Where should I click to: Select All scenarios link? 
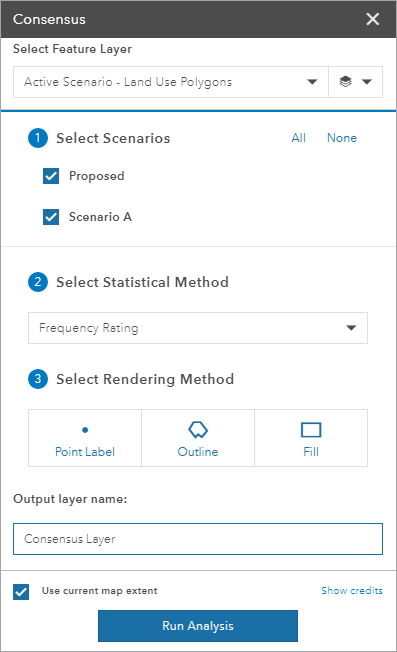[298, 138]
